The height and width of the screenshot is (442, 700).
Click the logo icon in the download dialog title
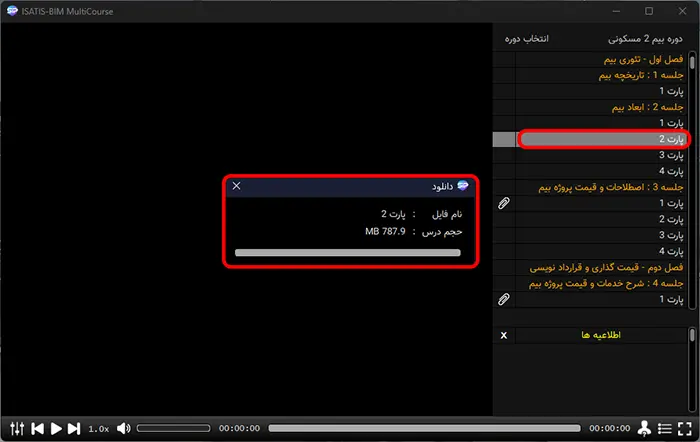(x=463, y=185)
